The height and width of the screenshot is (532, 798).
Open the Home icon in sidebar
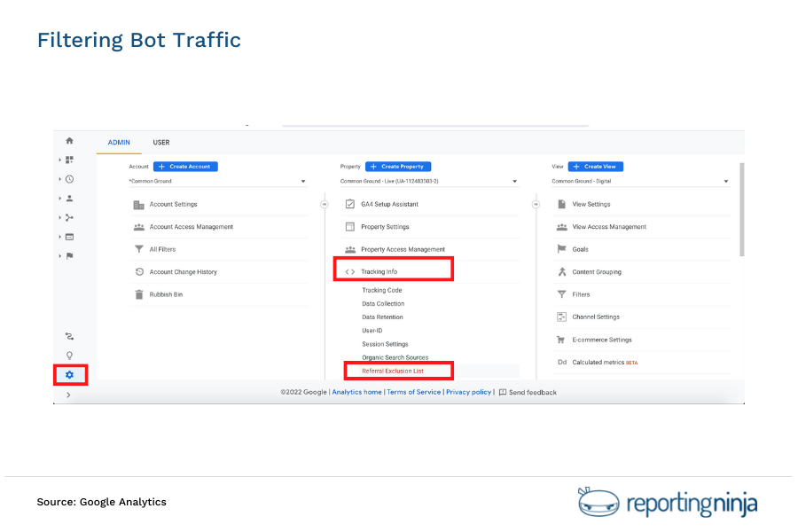(x=70, y=140)
